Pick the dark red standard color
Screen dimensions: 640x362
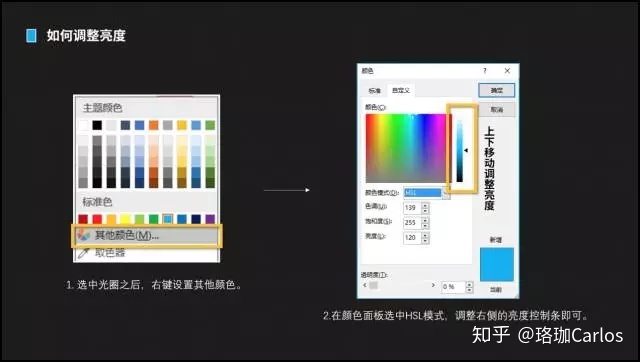point(83,219)
